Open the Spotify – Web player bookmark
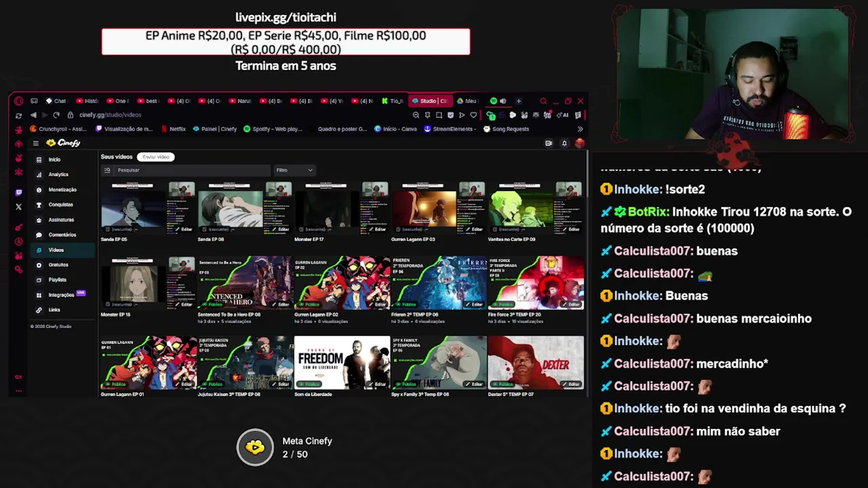This screenshot has width=868, height=488. [273, 129]
